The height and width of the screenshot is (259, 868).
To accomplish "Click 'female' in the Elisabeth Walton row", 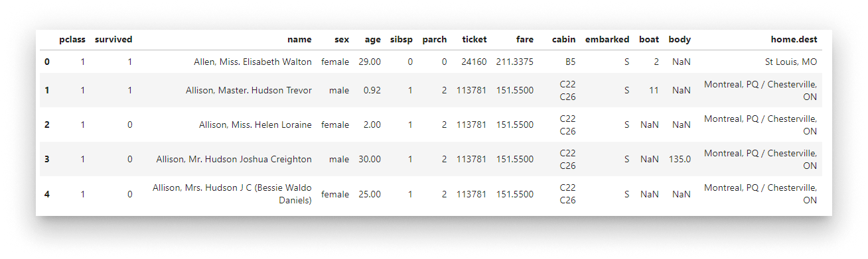I will [335, 62].
